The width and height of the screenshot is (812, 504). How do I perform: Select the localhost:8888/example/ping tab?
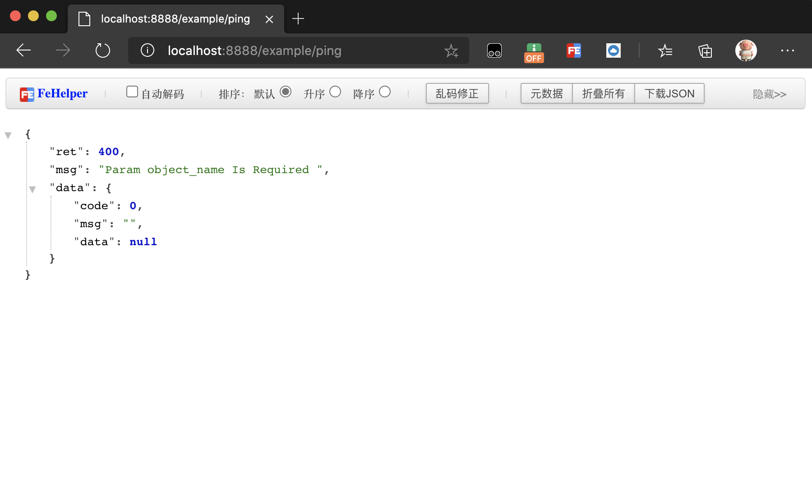point(176,19)
